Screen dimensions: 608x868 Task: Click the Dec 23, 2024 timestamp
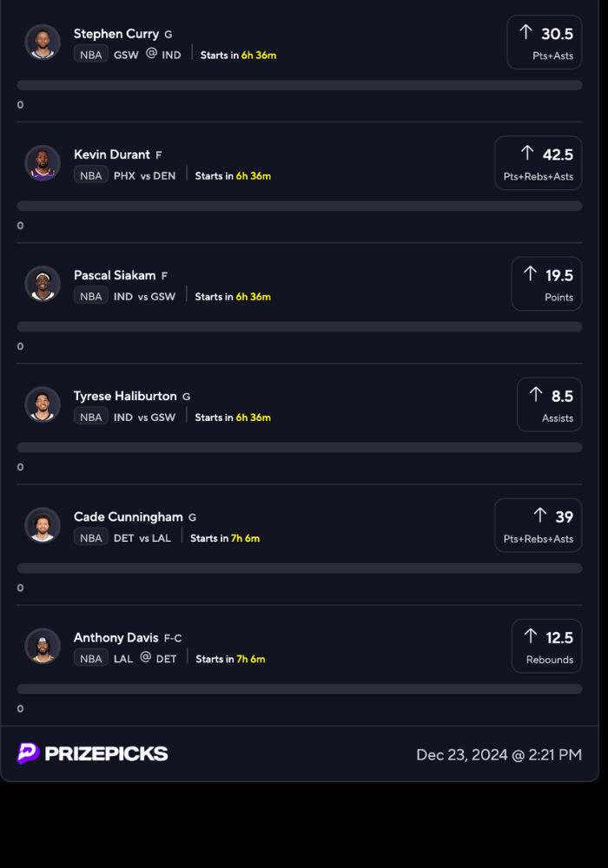tap(499, 754)
